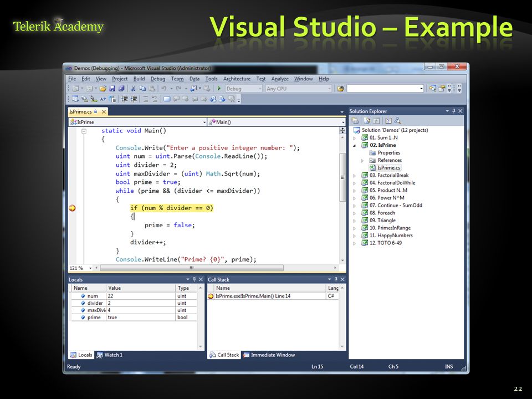Viewport: 532px width, 399px height.
Task: Expand the 12. TOTO 6-49 project
Action: (355, 243)
